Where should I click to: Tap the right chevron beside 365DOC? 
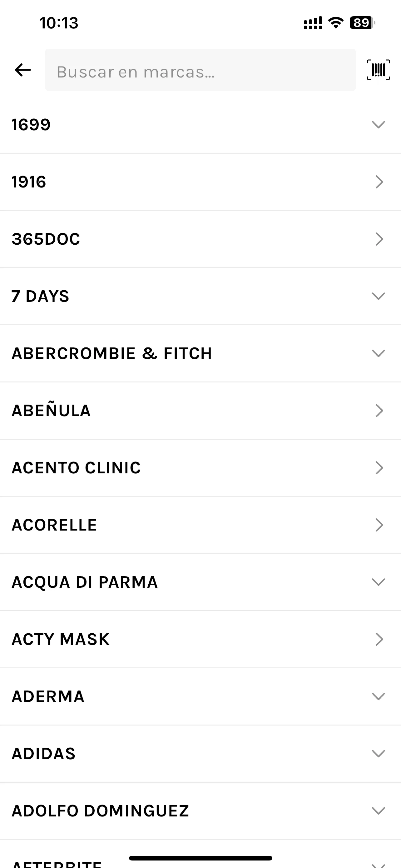[379, 239]
